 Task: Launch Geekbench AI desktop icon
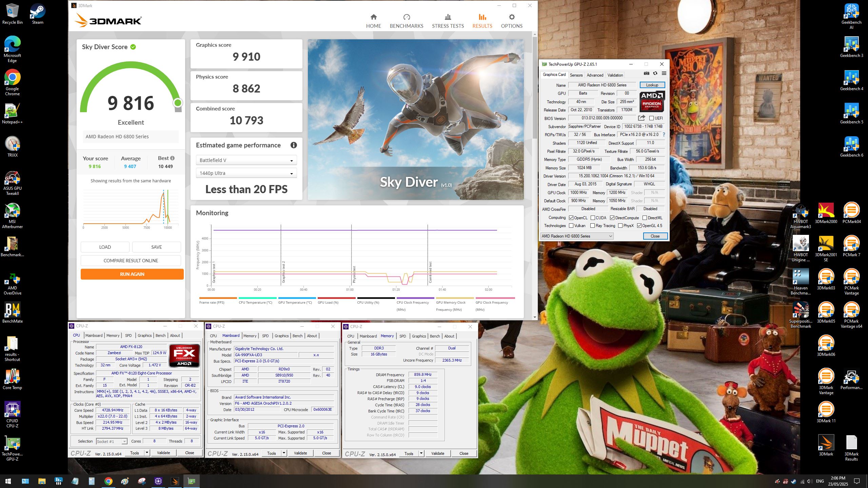851,16
